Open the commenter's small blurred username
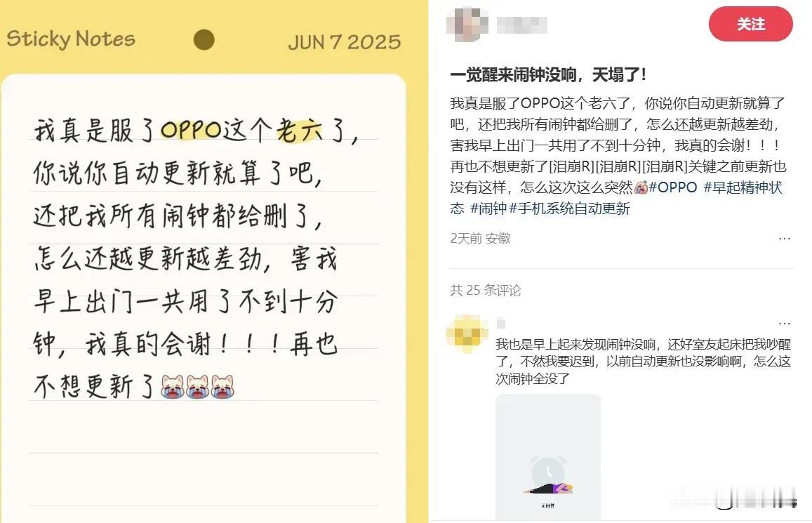This screenshot has height=523, width=812. tap(501, 324)
